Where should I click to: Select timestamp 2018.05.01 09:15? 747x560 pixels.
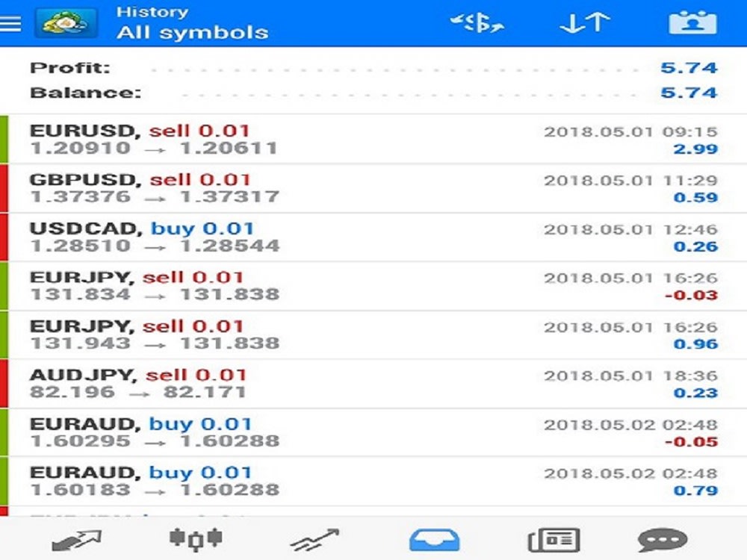pos(630,132)
